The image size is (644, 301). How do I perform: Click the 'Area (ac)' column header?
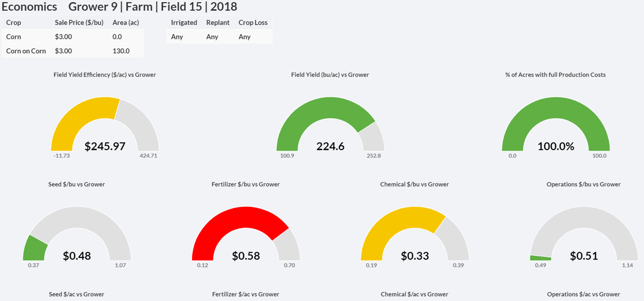[126, 23]
